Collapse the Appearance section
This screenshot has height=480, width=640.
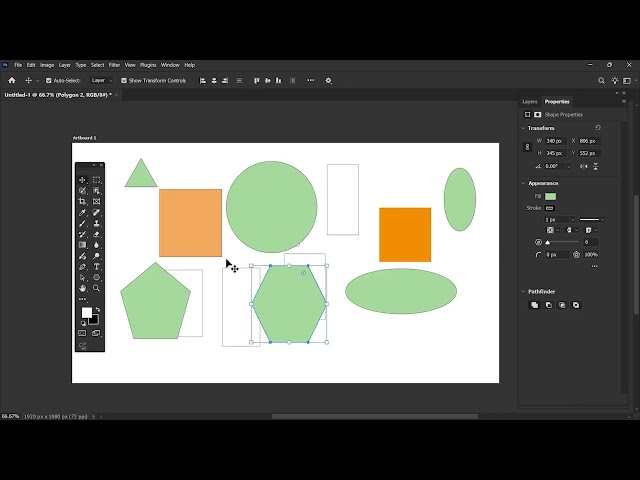point(523,183)
